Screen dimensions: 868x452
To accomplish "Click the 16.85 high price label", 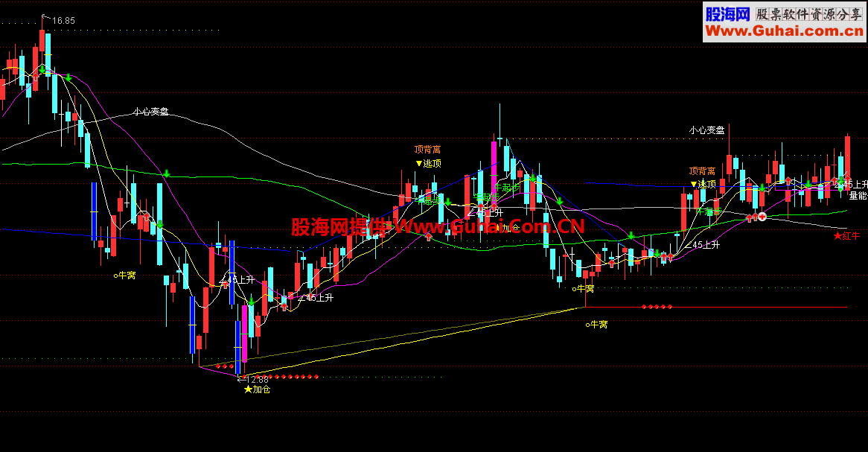I will point(64,21).
